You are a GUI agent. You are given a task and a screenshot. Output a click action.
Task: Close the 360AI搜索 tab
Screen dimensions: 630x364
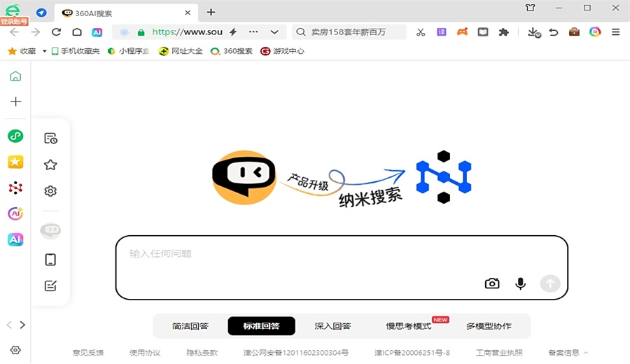tap(188, 13)
